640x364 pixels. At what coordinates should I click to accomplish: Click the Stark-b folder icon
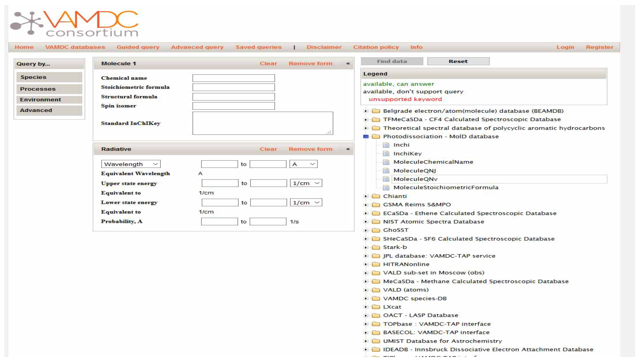click(376, 247)
